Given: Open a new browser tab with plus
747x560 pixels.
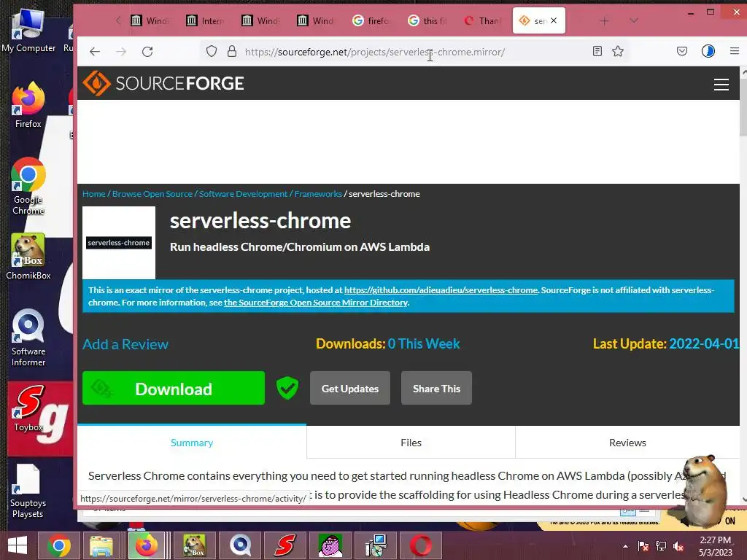Looking at the screenshot, I should 604,21.
